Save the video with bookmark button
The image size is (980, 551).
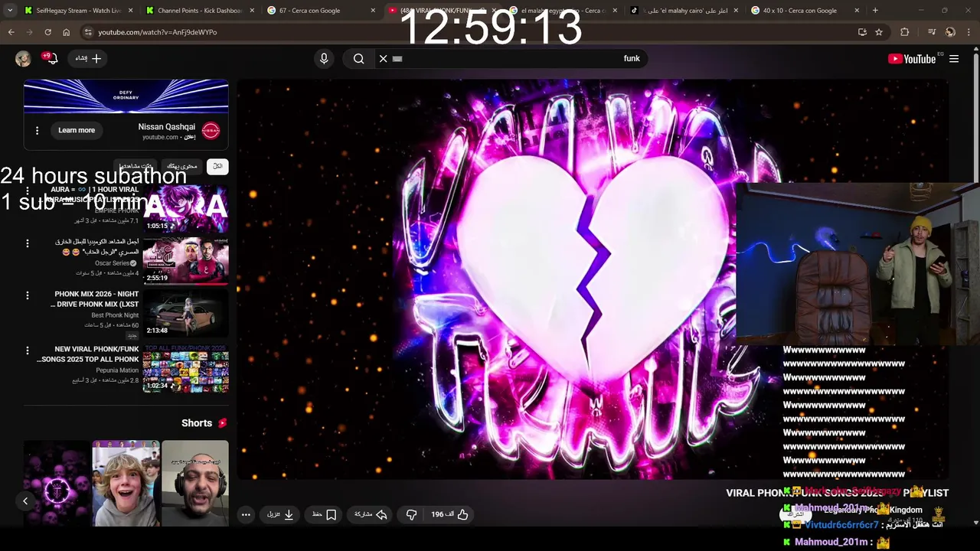325,514
